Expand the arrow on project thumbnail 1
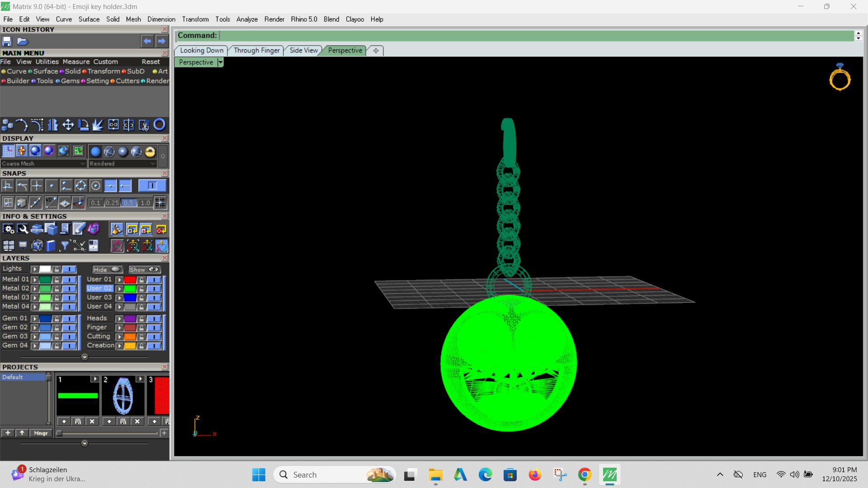This screenshot has height=488, width=868. coord(94,379)
